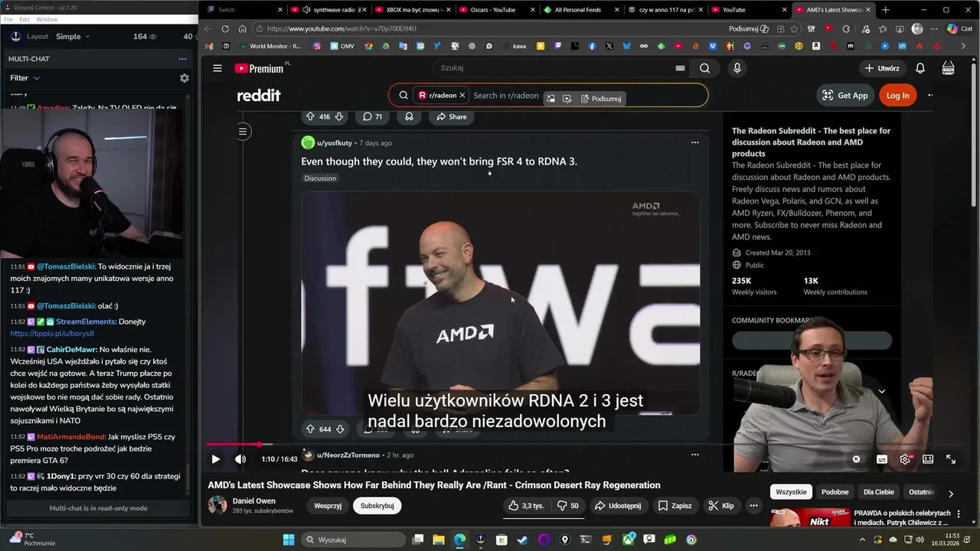The image size is (980, 551).
Task: Open the on-screen keyboard in YouTube search
Action: [x=680, y=68]
